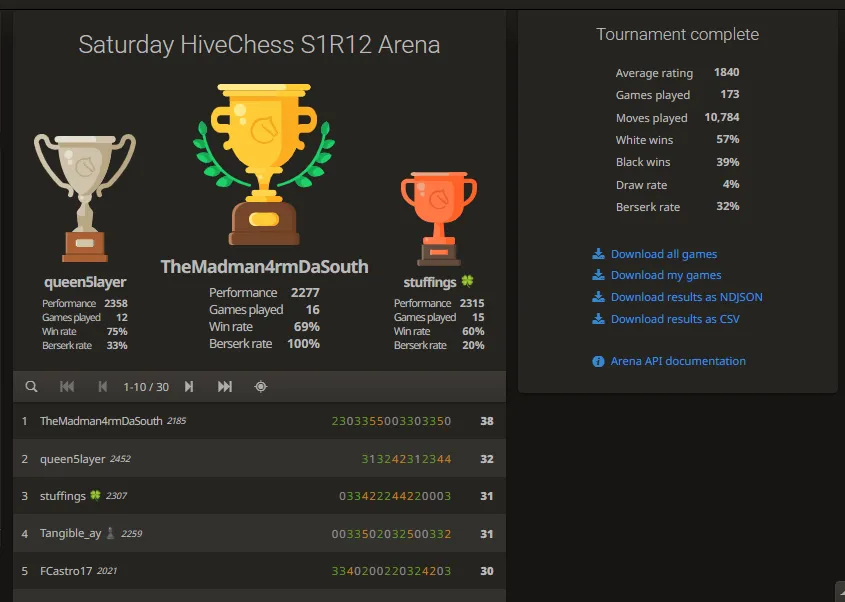Download my games
The image size is (845, 602).
click(x=666, y=275)
